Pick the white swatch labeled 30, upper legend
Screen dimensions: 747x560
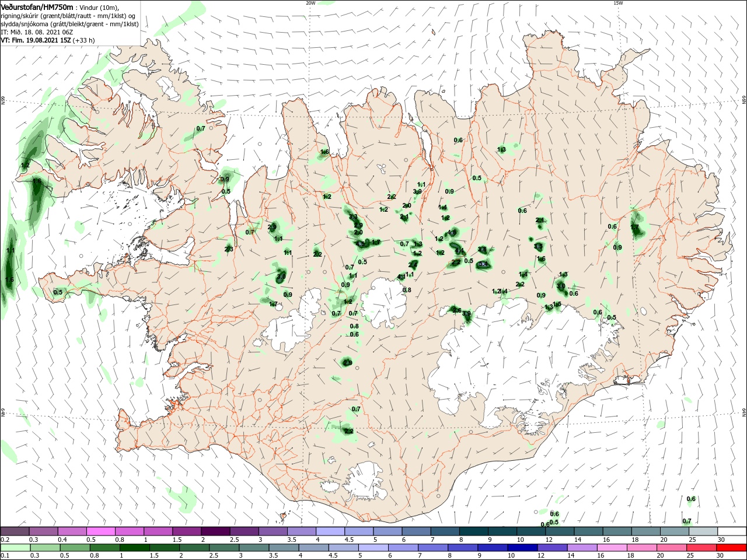click(x=731, y=531)
